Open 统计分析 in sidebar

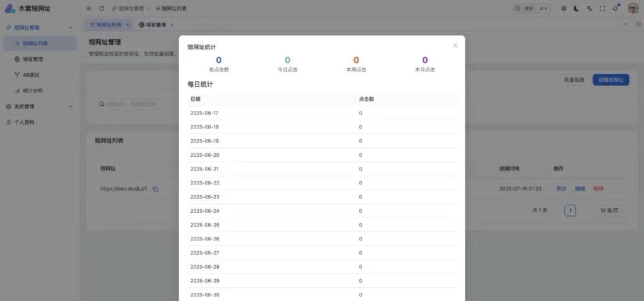[40, 91]
